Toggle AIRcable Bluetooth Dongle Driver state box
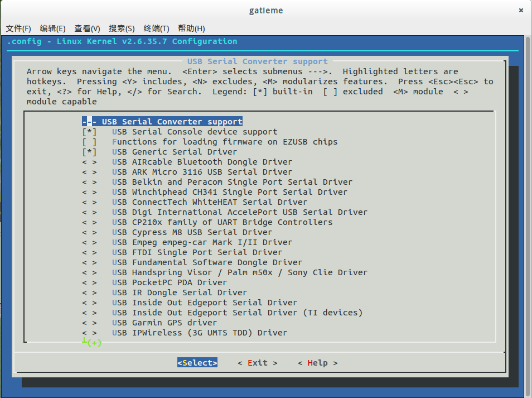The image size is (532, 398). pyautogui.click(x=89, y=162)
